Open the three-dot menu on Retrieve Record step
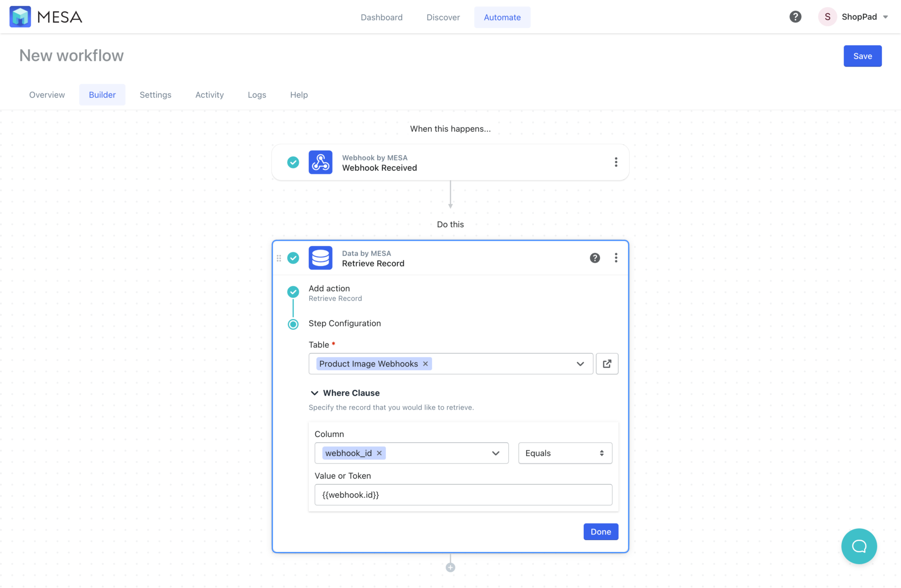Screen dimensions: 901x588 coord(616,258)
